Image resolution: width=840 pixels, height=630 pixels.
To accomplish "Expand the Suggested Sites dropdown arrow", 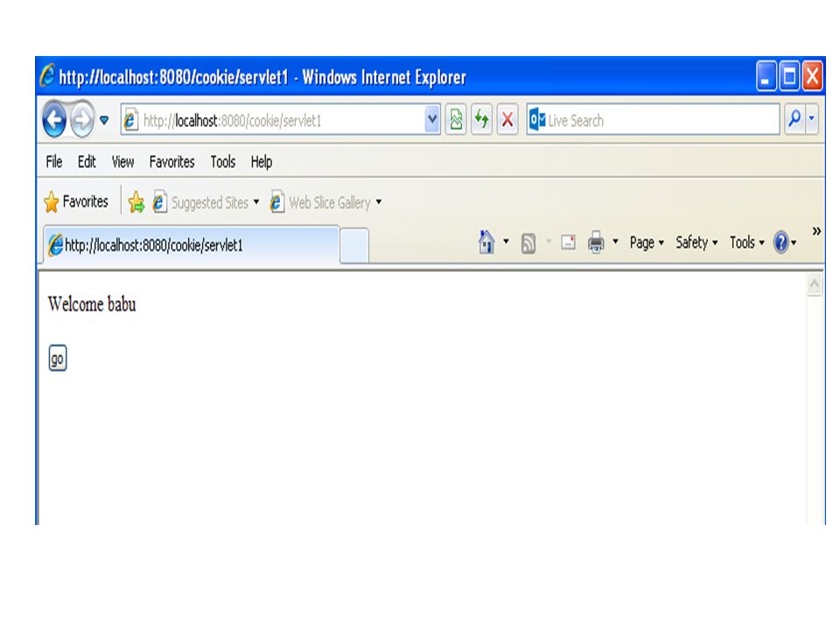I will (256, 202).
